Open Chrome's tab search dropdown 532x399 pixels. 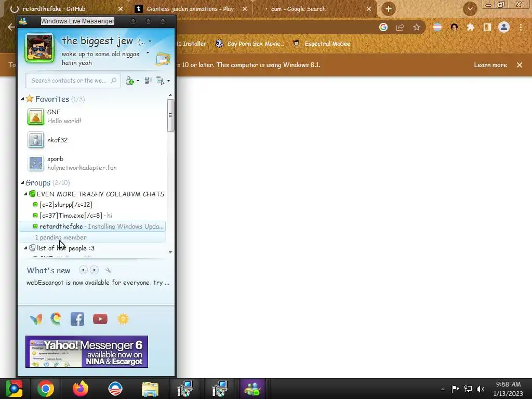(x=470, y=9)
